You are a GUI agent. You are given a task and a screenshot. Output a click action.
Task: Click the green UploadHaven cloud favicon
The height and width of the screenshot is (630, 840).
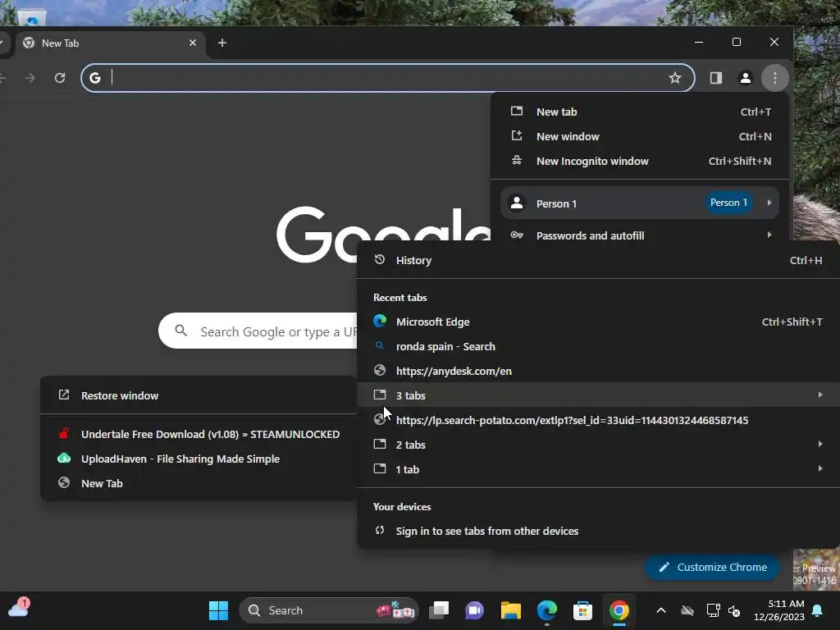point(64,458)
